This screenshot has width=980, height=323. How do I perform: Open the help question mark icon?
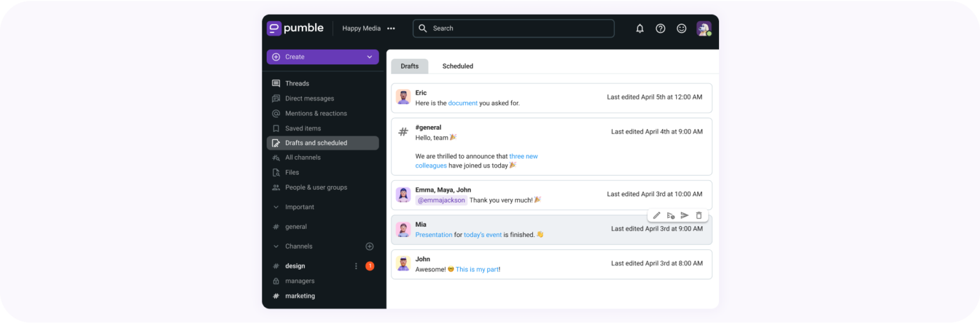point(661,29)
